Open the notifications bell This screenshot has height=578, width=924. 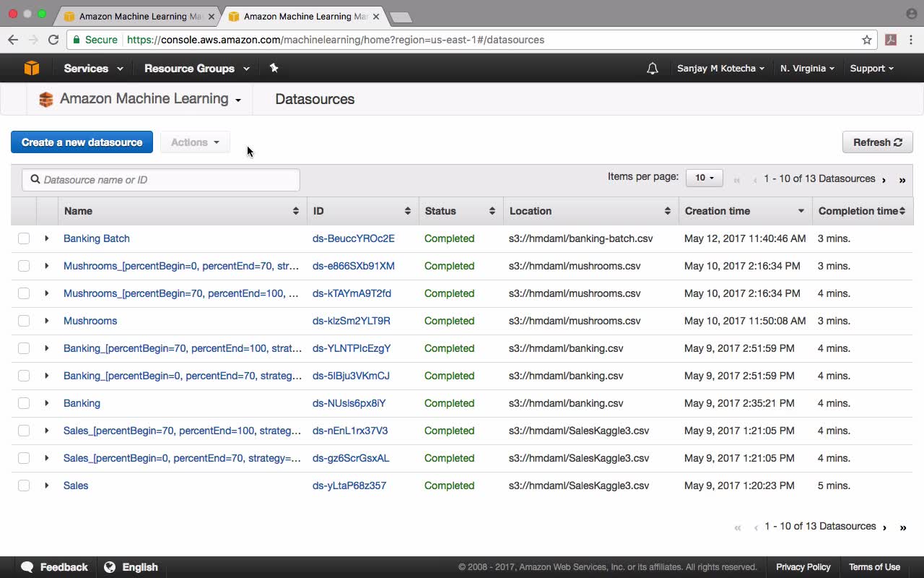tap(652, 69)
